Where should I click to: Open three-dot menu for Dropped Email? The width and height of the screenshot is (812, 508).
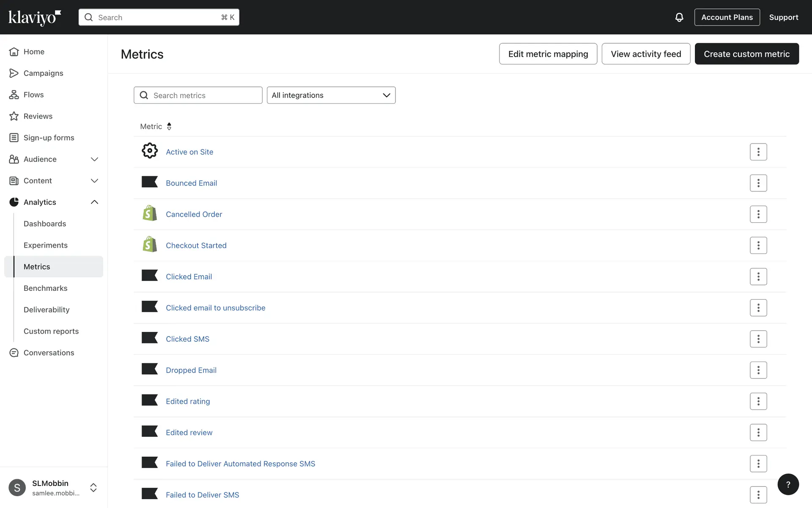pyautogui.click(x=758, y=370)
